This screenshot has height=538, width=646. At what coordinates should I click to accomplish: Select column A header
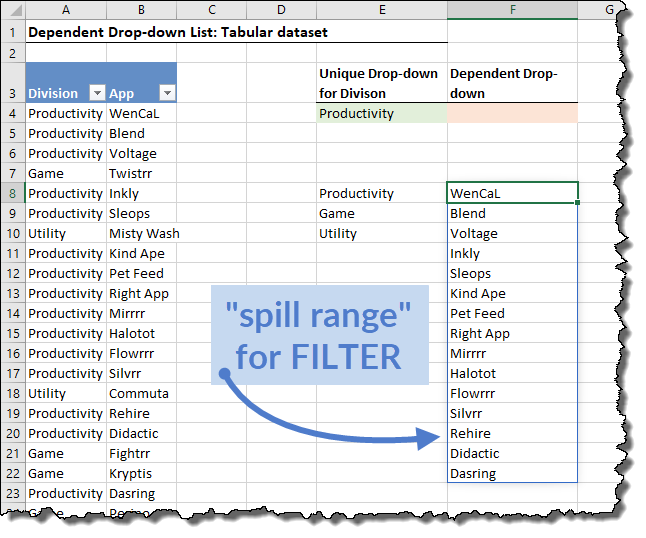[x=66, y=10]
